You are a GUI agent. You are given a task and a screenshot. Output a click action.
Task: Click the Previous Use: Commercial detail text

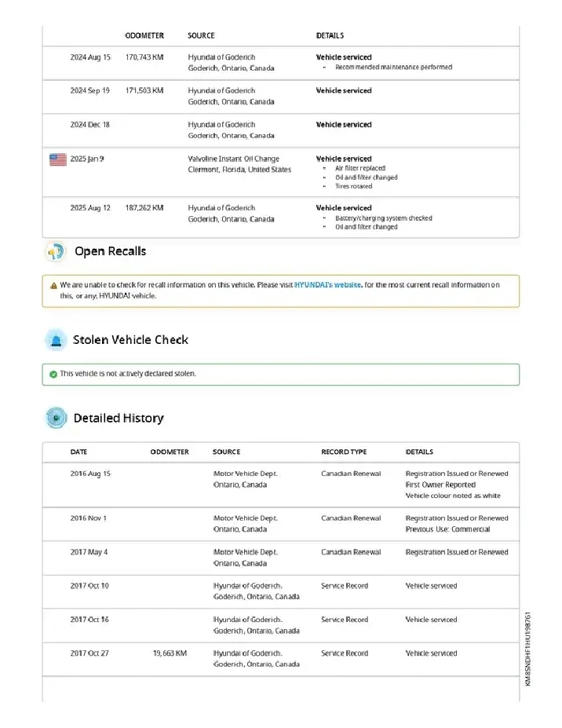pyautogui.click(x=447, y=529)
